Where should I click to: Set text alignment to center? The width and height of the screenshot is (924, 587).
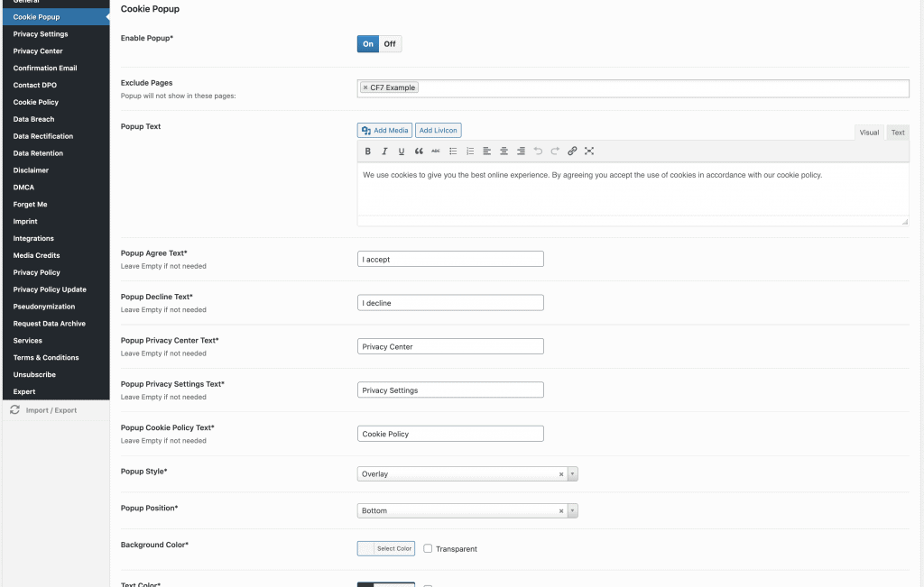pyautogui.click(x=503, y=151)
